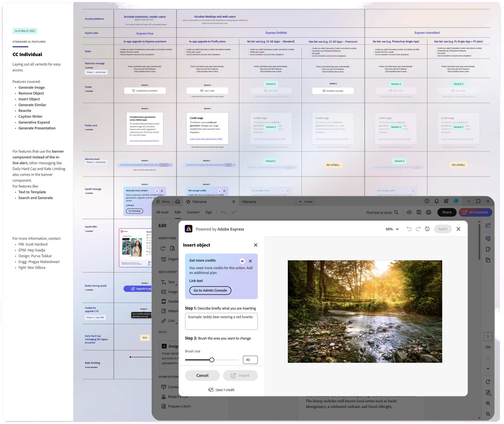Open bookmarks icon in right rail
This screenshot has height=424, width=504.
coord(488,249)
